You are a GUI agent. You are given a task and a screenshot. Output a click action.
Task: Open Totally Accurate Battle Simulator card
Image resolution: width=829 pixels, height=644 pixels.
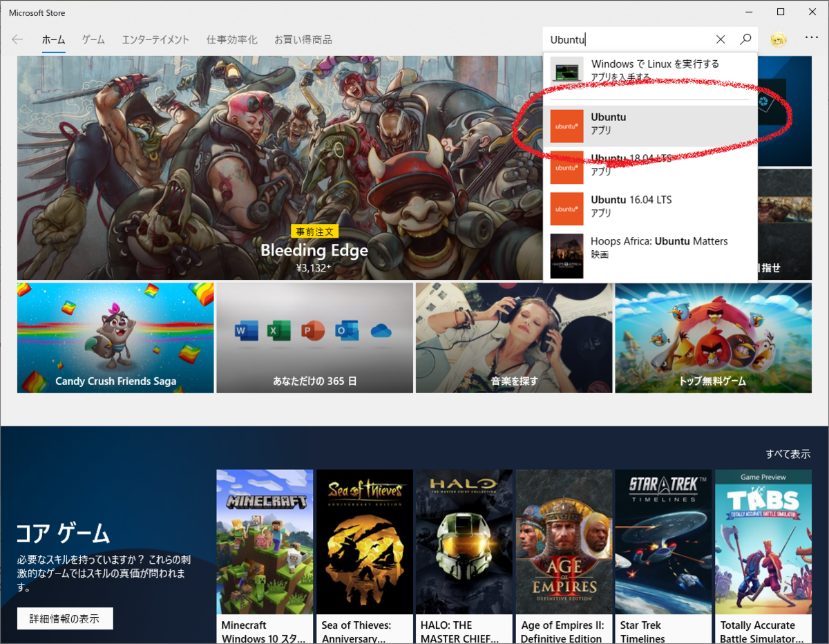pyautogui.click(x=763, y=557)
